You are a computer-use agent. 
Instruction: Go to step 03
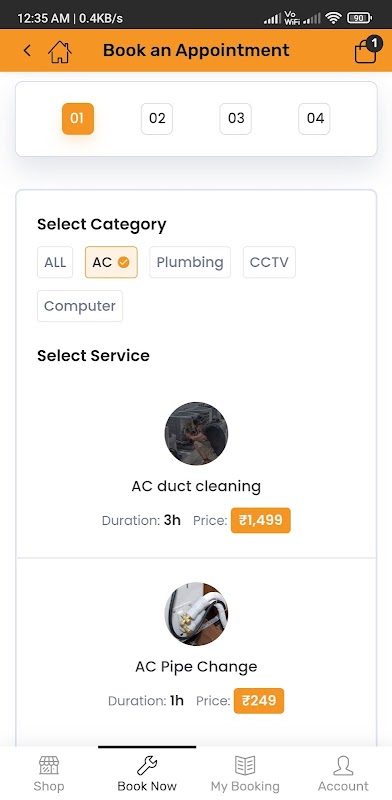(x=235, y=119)
